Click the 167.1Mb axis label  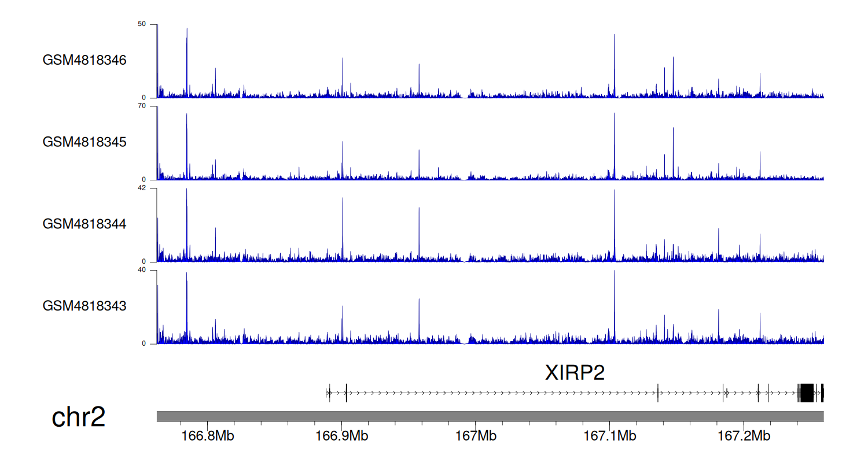coord(609,435)
